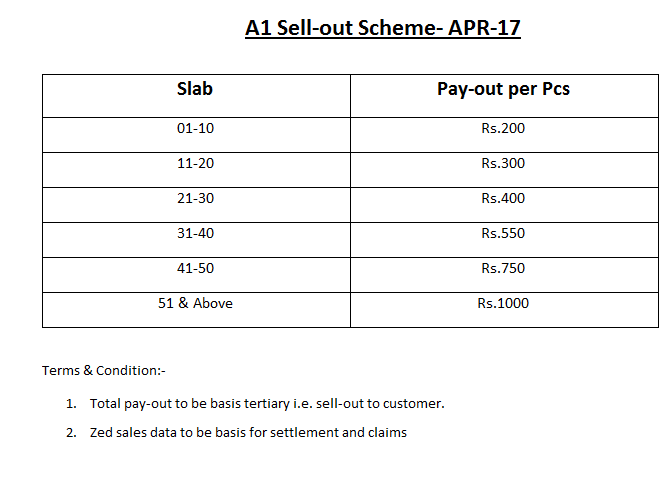Select the Slab column header
The image size is (663, 485).
coord(195,89)
